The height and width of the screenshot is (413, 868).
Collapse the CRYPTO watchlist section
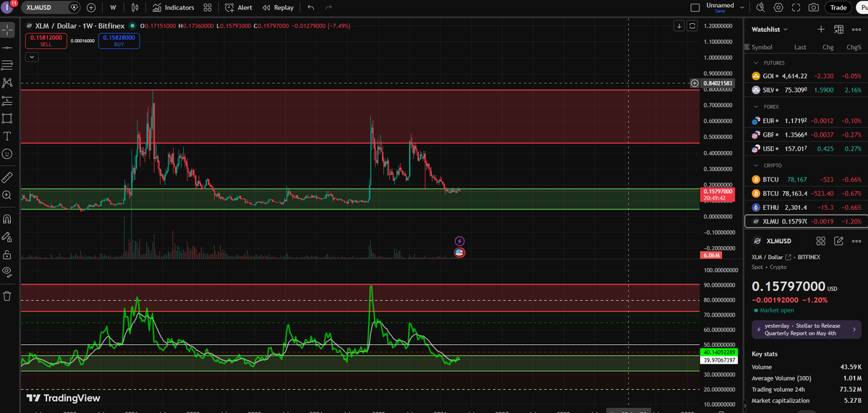tap(756, 165)
